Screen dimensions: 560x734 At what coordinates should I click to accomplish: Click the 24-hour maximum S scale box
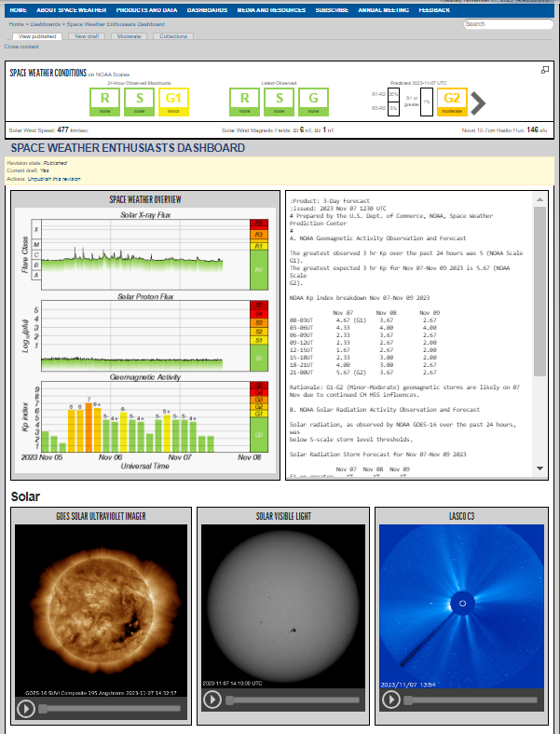click(139, 102)
